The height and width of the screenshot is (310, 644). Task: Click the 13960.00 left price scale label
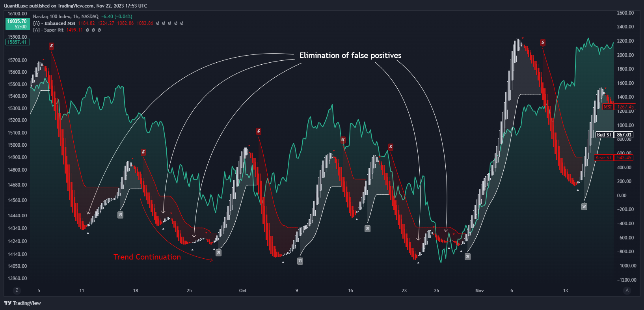(17, 278)
